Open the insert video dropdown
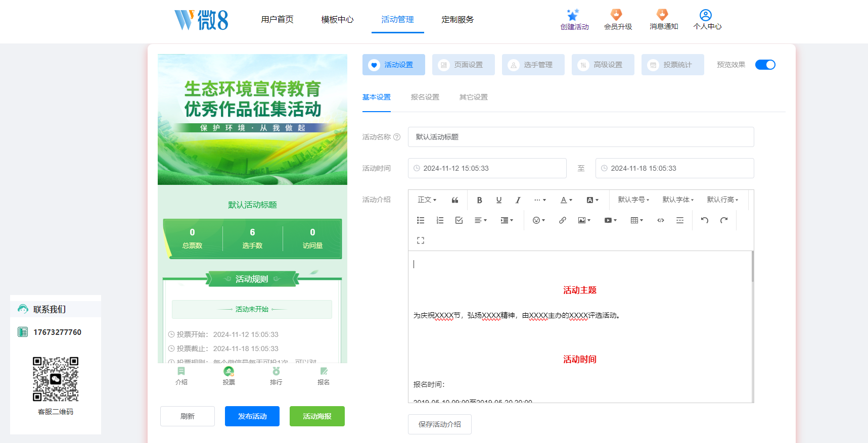This screenshot has height=443, width=868. pyautogui.click(x=611, y=220)
